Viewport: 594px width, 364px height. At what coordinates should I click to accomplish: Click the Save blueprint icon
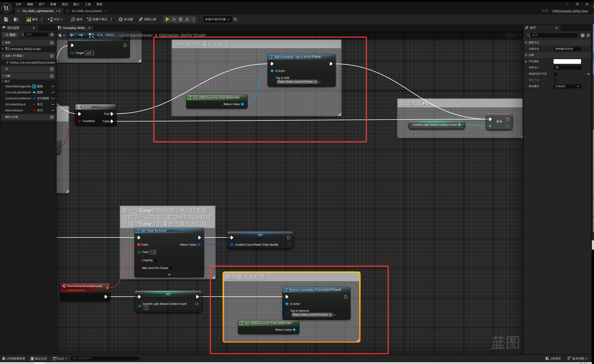[x=6, y=19]
